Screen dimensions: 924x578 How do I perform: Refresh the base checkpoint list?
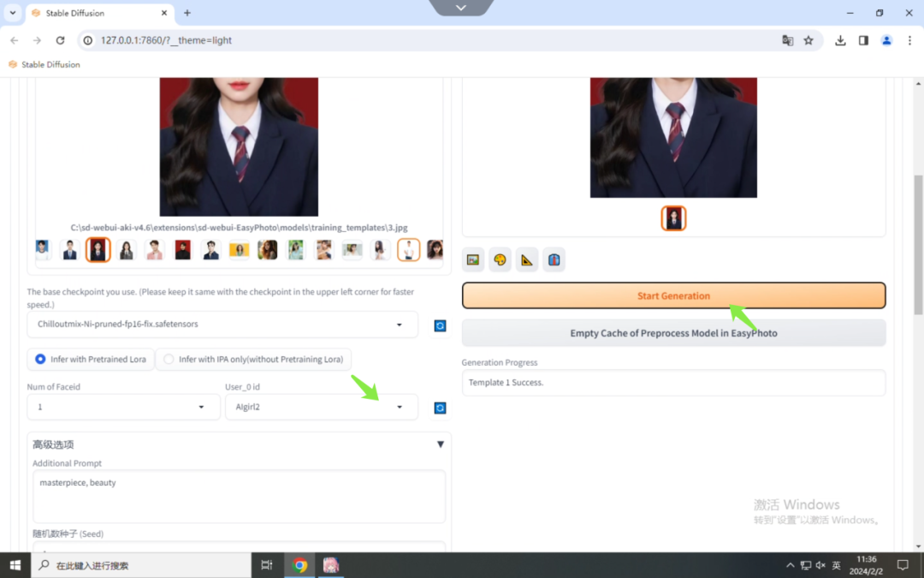click(440, 325)
